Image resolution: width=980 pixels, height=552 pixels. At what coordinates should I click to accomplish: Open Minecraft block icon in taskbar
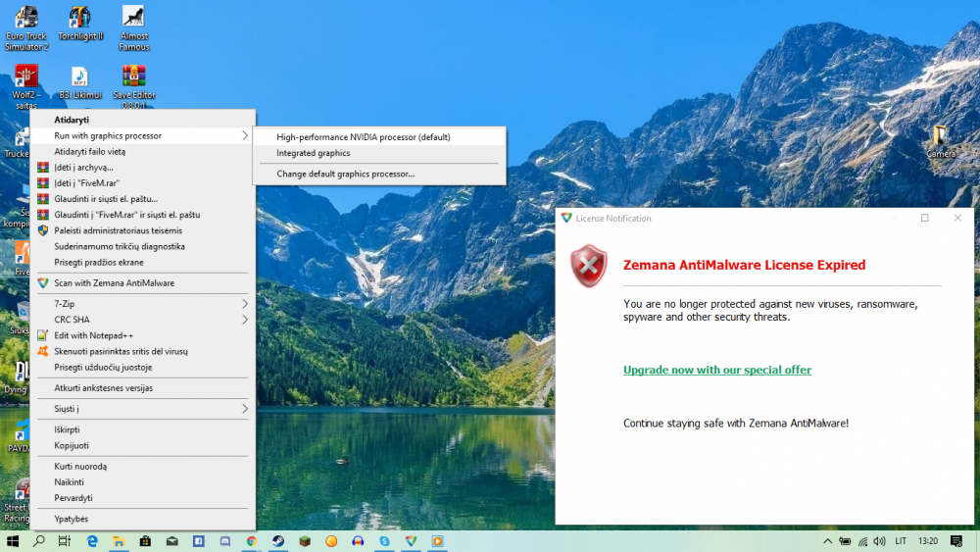305,541
